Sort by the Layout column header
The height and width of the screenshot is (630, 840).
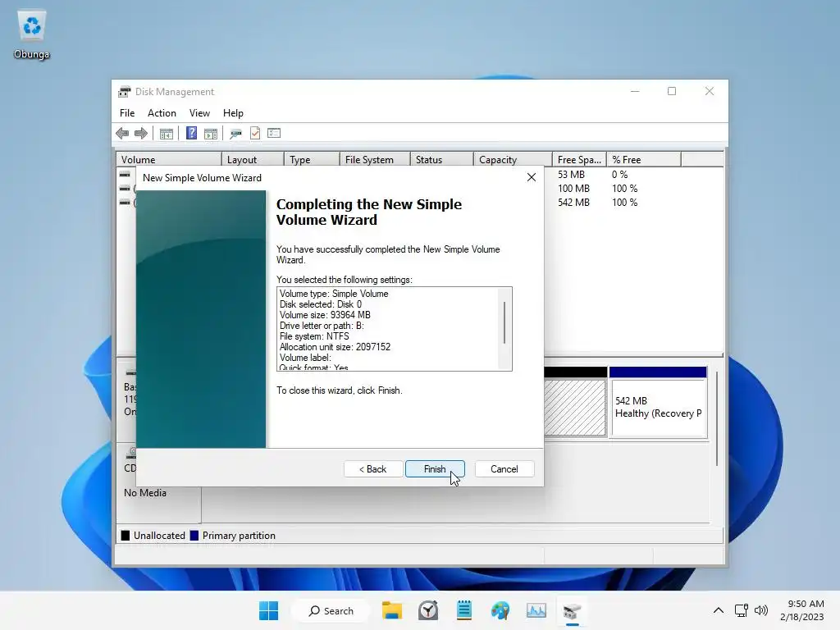pyautogui.click(x=253, y=160)
